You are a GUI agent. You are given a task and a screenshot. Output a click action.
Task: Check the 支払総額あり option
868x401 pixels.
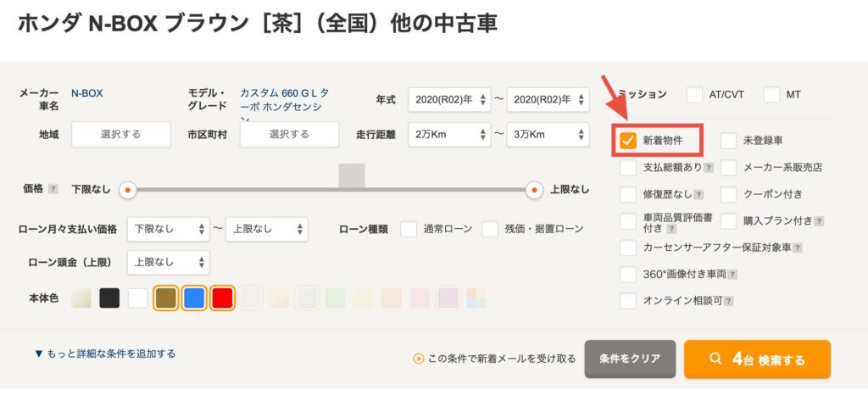coord(628,167)
